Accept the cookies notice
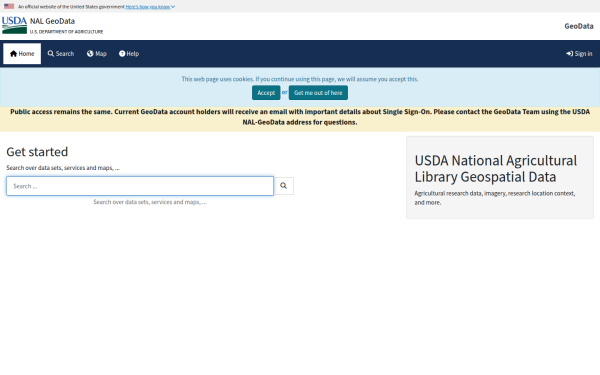 point(266,93)
